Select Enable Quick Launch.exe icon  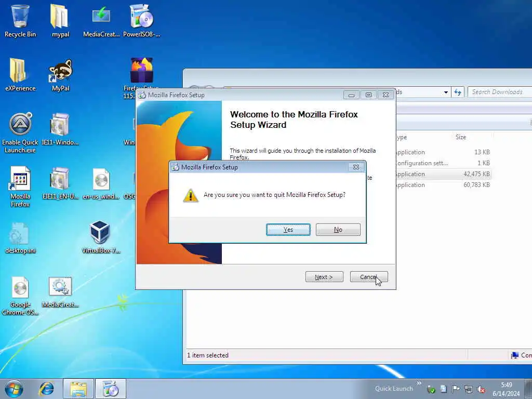coord(20,133)
